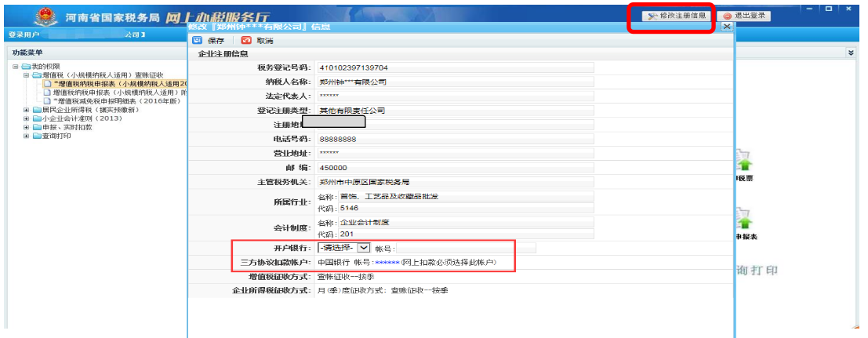868x338 pixels.
Task: Click the 登记注册类型 field 其他有限责任公司
Action: [x=455, y=111]
